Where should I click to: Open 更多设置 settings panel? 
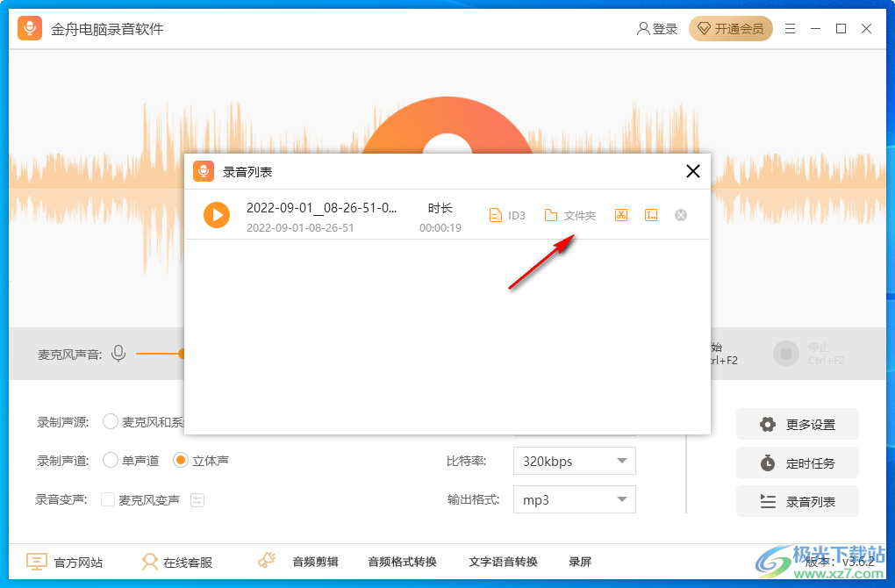(797, 424)
